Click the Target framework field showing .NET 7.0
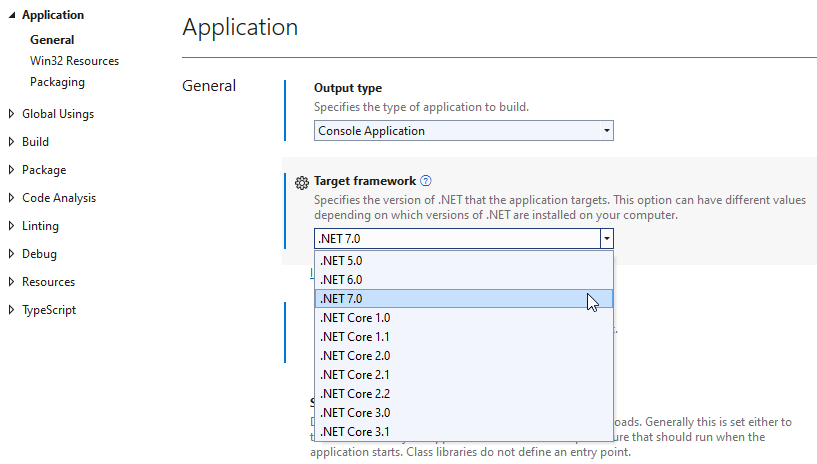The width and height of the screenshot is (817, 464). (x=457, y=239)
